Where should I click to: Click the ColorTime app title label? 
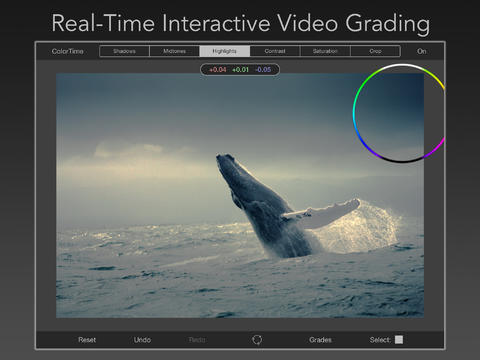coord(67,51)
